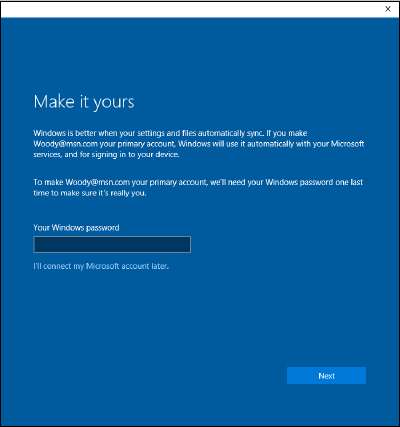Click paragraph starting 'To make Woody@msn.com'

pyautogui.click(x=198, y=188)
